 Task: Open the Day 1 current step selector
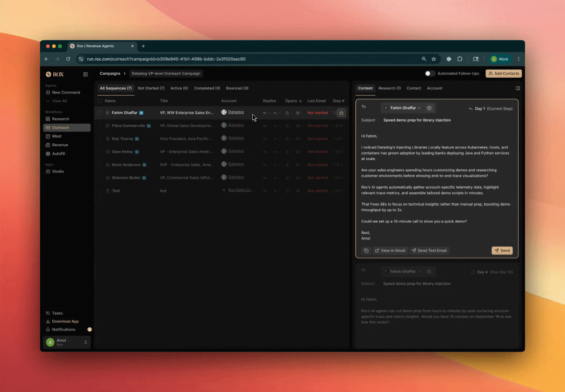point(491,109)
